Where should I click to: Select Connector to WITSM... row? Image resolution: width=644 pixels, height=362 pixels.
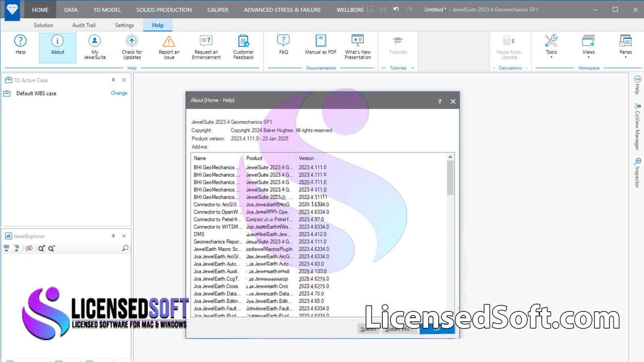click(x=318, y=226)
